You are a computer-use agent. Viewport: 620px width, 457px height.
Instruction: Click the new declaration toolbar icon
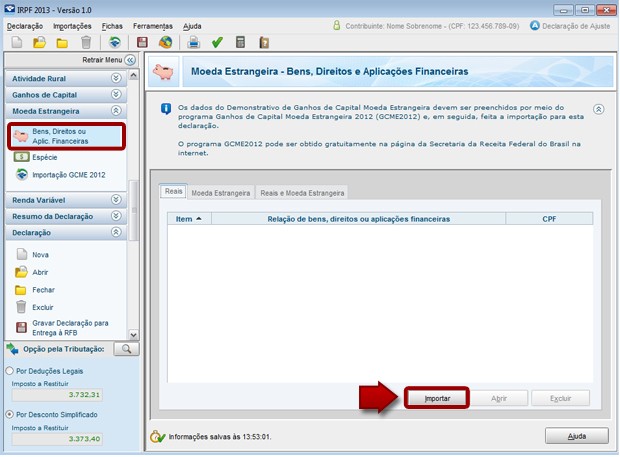click(x=15, y=42)
